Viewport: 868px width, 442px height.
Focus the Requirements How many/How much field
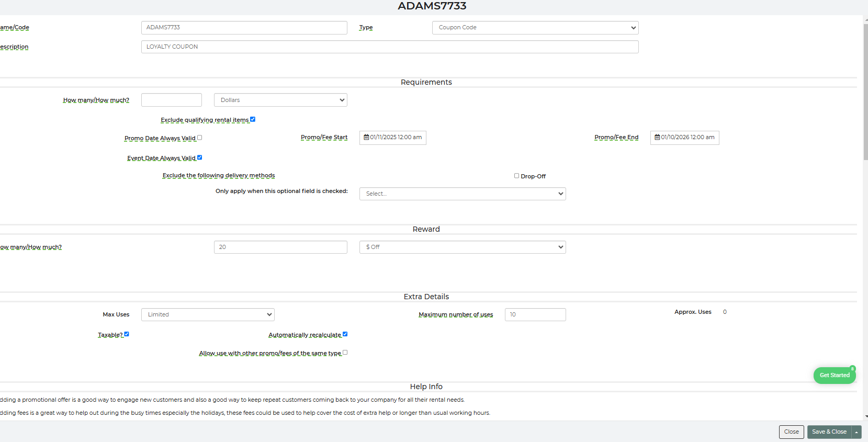click(x=172, y=100)
